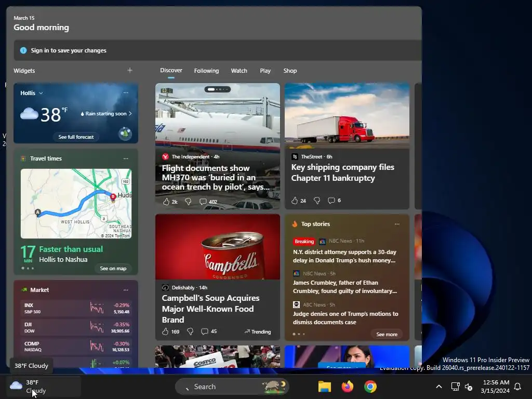Click the cloud weather icon on taskbar

coord(16,385)
